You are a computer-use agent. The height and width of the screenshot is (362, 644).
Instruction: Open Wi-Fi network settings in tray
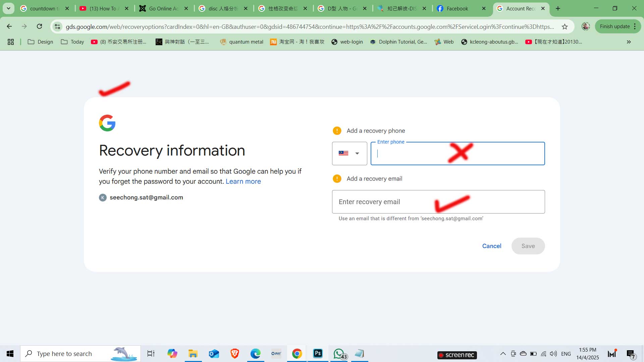543,354
